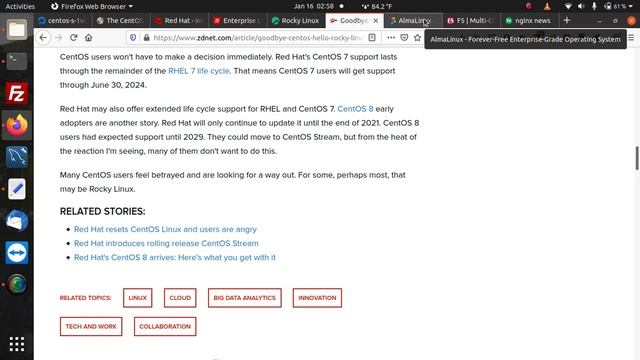This screenshot has width=640, height=360.
Task: Open FileZilla from the dock
Action: pyautogui.click(x=17, y=93)
